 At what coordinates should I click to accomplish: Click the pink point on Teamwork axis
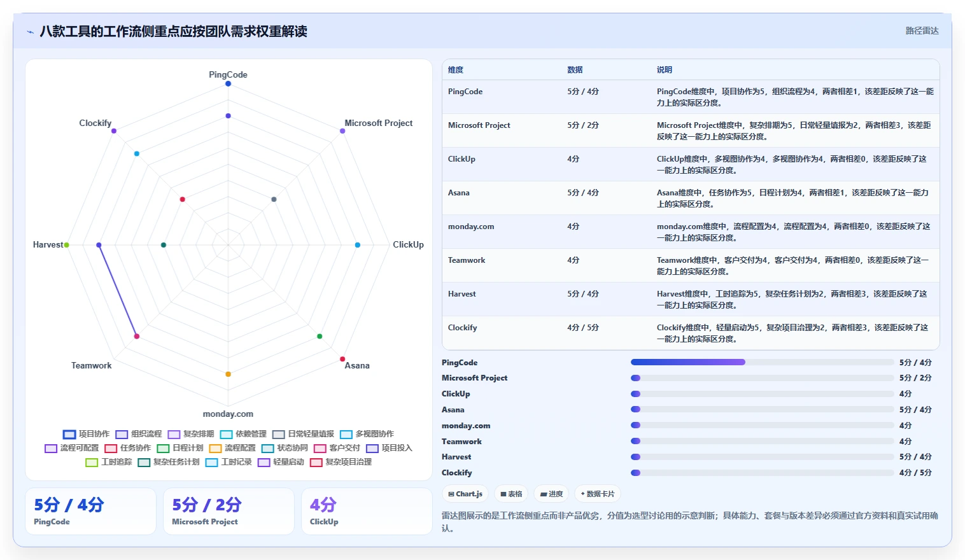click(137, 336)
